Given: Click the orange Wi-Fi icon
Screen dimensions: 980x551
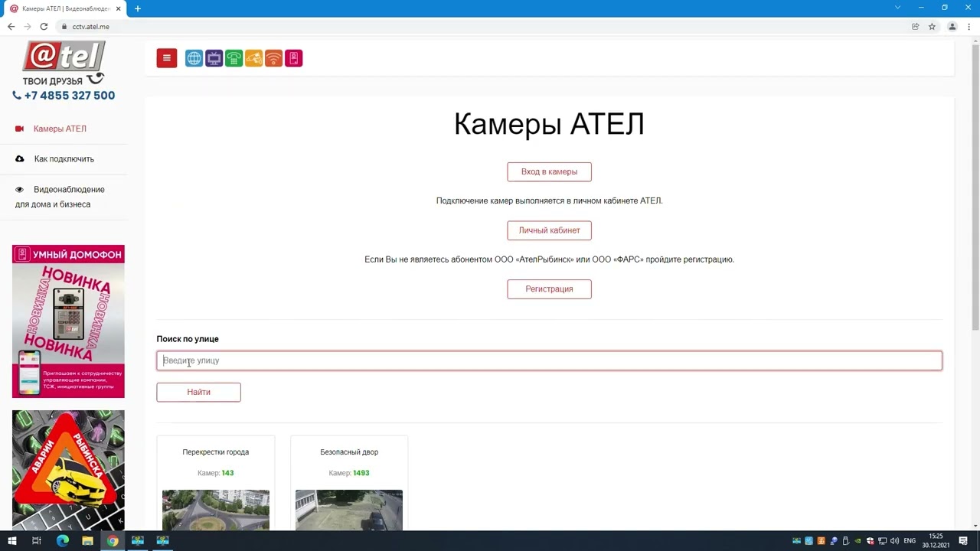Looking at the screenshot, I should pyautogui.click(x=273, y=58).
